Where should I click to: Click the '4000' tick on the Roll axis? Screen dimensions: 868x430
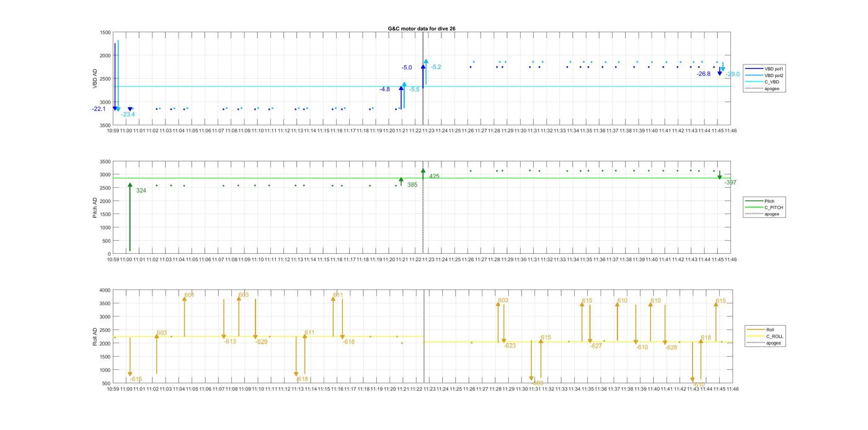[105, 290]
